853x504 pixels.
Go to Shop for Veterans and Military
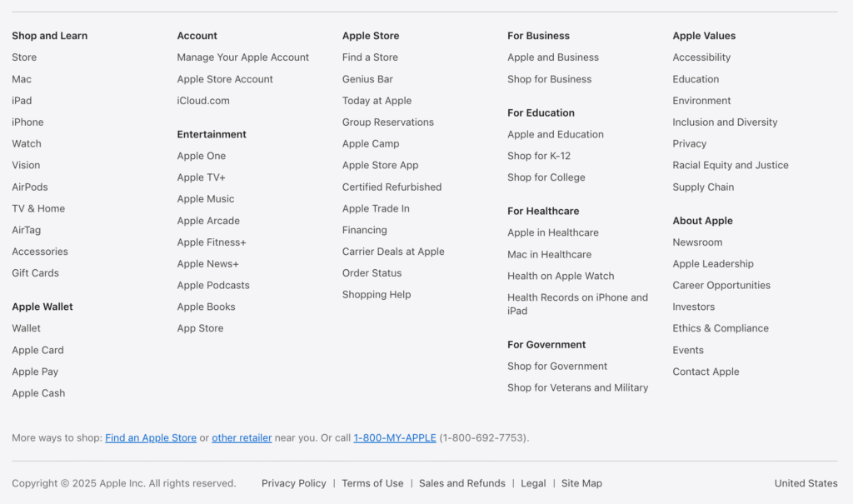click(x=578, y=387)
